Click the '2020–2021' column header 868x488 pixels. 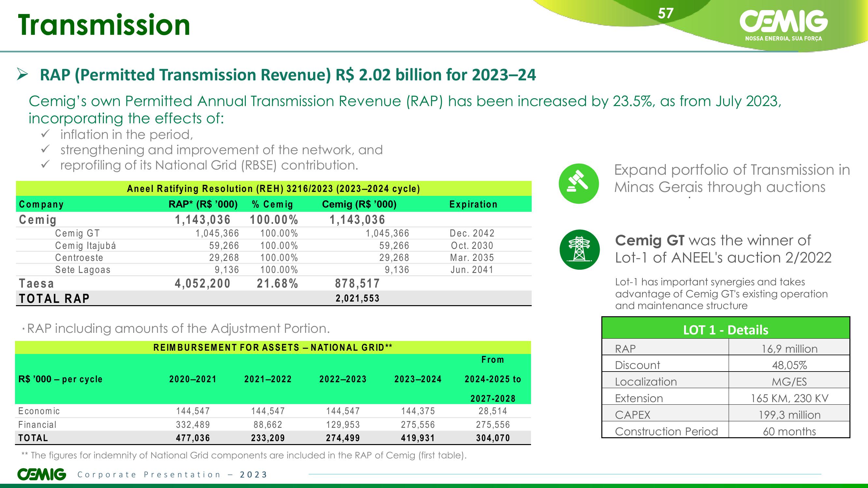[x=193, y=379]
